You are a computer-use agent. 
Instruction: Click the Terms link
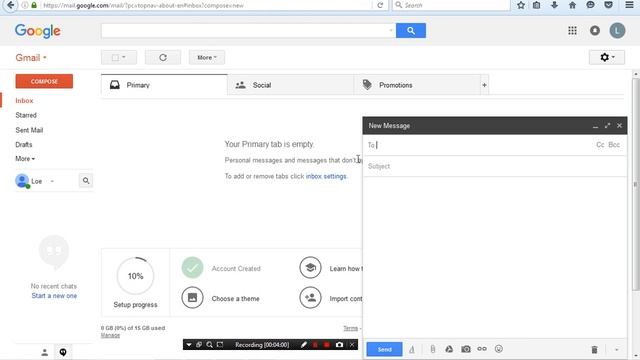[x=350, y=328]
